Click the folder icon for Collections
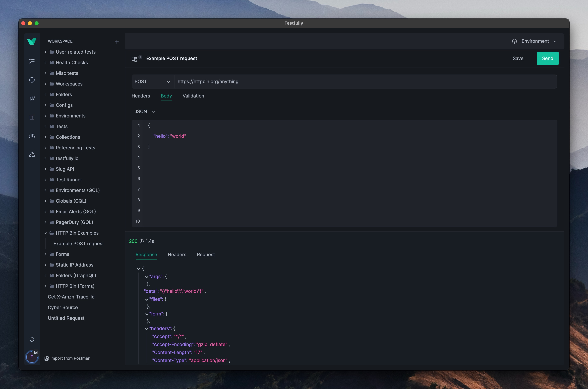588x389 pixels. pyautogui.click(x=52, y=137)
